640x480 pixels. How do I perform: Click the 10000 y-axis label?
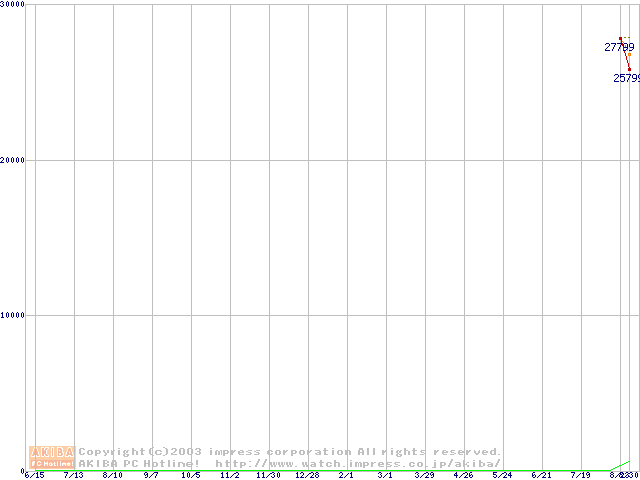coord(13,315)
